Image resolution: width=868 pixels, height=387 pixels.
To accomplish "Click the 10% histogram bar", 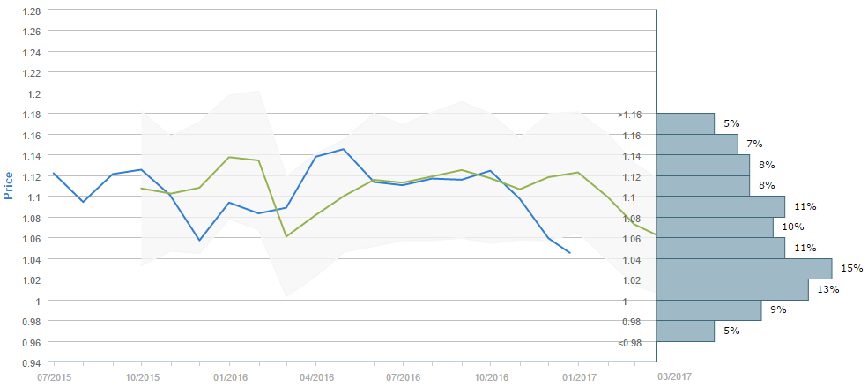I will pyautogui.click(x=715, y=227).
